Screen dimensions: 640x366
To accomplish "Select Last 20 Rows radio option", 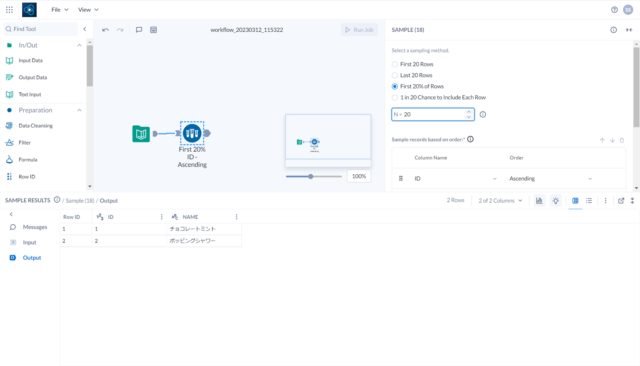I will point(395,75).
